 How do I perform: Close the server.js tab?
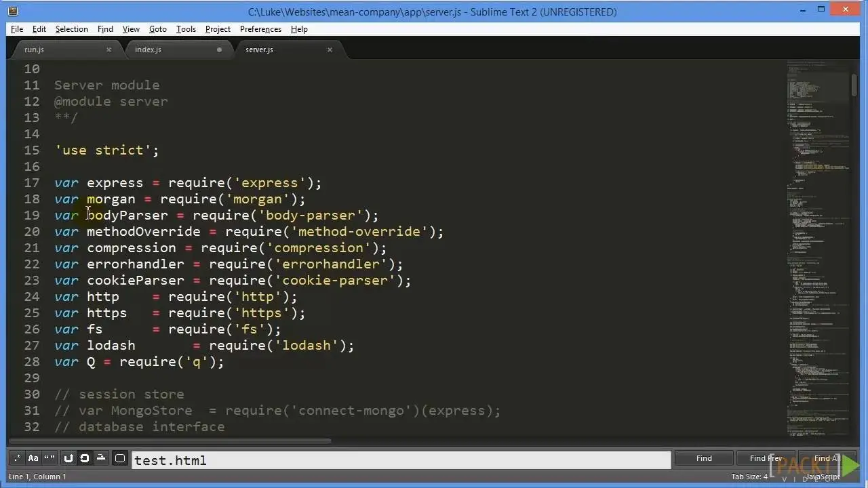(x=330, y=49)
